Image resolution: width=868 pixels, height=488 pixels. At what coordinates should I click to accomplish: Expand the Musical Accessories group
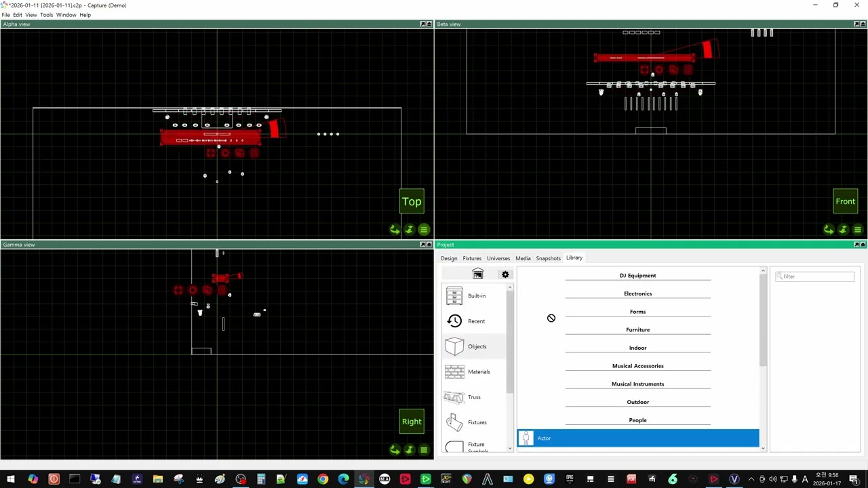tap(638, 366)
